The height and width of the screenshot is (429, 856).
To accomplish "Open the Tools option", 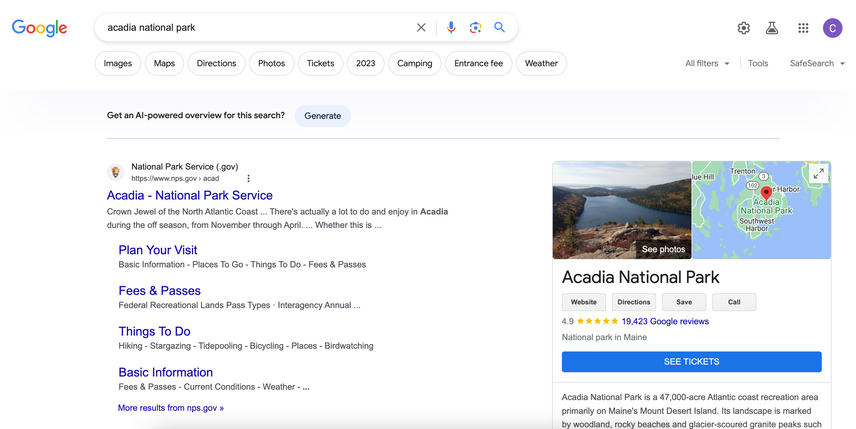I will click(758, 63).
